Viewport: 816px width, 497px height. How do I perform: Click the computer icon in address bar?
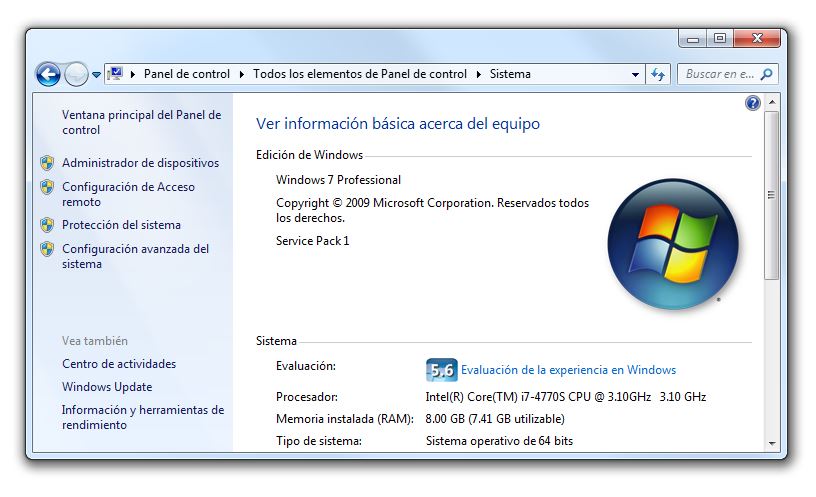pyautogui.click(x=115, y=74)
